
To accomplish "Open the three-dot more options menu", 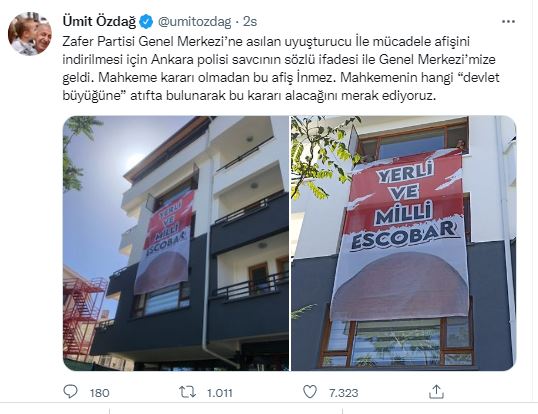I will click(508, 22).
